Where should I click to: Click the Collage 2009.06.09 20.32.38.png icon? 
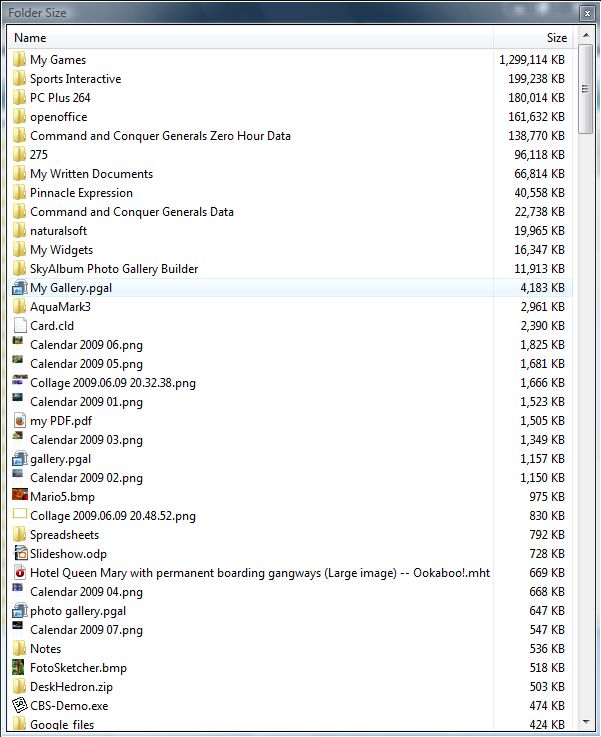(20, 379)
